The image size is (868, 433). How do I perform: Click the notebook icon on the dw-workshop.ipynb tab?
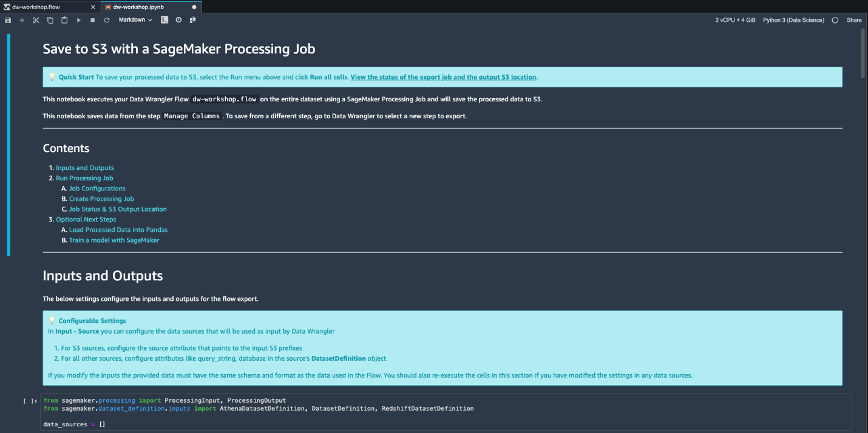(x=107, y=7)
